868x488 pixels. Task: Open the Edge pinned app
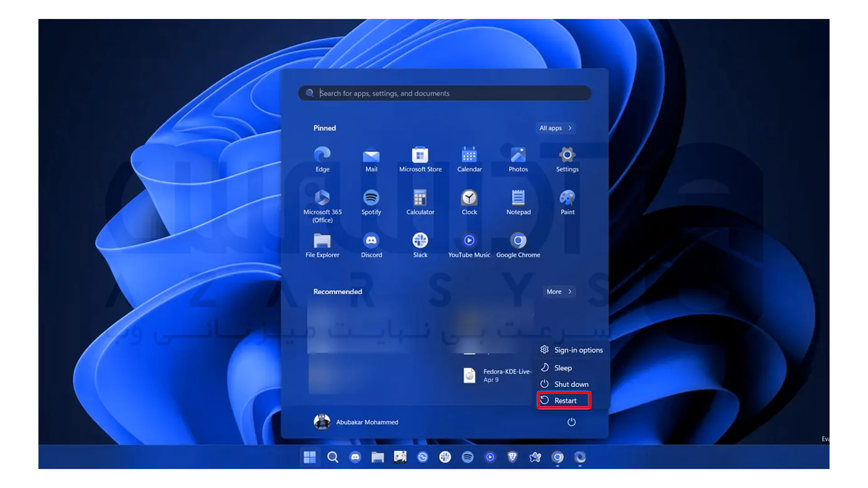[x=322, y=159]
